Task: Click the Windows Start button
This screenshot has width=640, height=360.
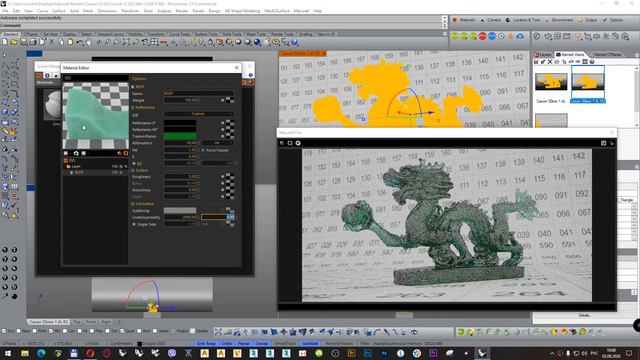Action: pos(8,353)
